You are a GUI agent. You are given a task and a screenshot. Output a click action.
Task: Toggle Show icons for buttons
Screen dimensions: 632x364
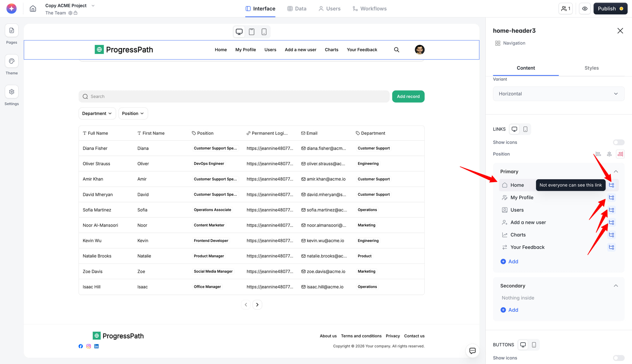pyautogui.click(x=619, y=358)
